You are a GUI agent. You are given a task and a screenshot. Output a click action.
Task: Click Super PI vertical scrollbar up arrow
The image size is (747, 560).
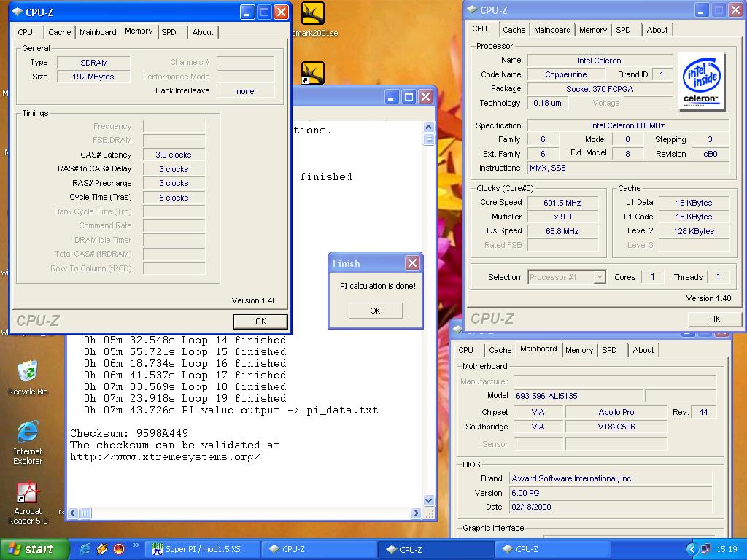coord(428,127)
